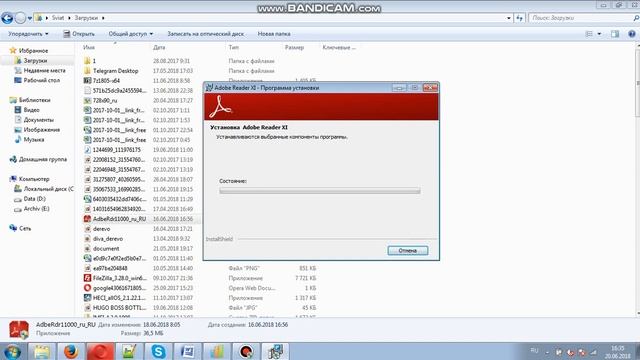Select the 7z1805-x64 file
The image size is (640, 360).
pos(102,80)
